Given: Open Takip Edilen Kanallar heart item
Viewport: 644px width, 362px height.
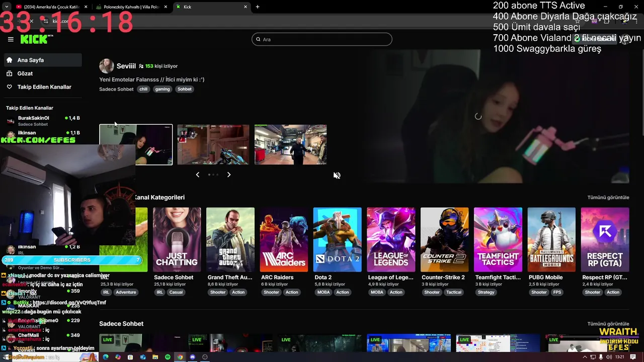Looking at the screenshot, I should (x=42, y=87).
